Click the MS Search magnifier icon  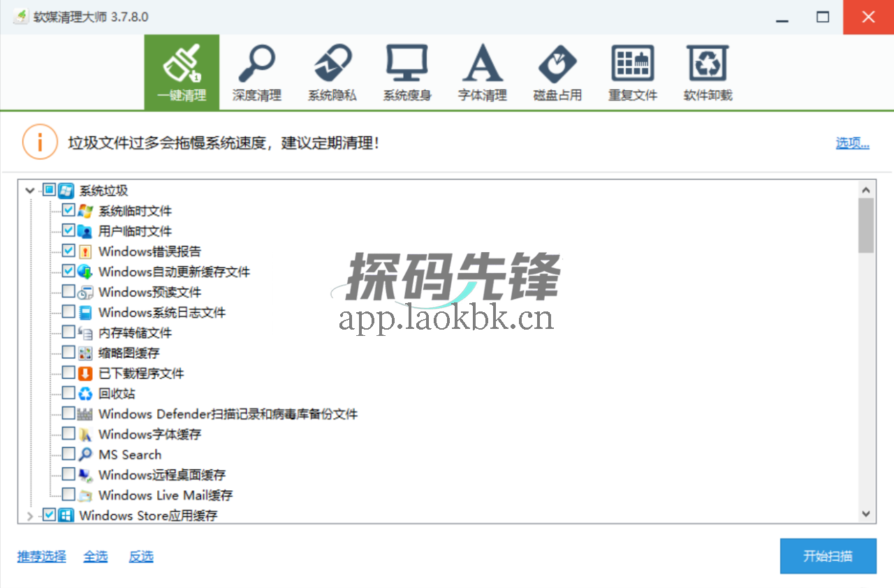[85, 455]
